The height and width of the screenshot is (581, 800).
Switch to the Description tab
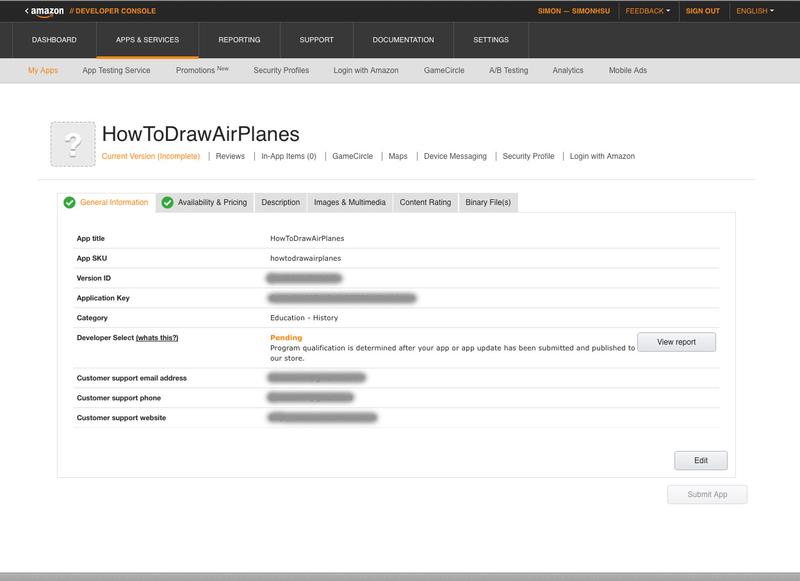[x=281, y=203]
